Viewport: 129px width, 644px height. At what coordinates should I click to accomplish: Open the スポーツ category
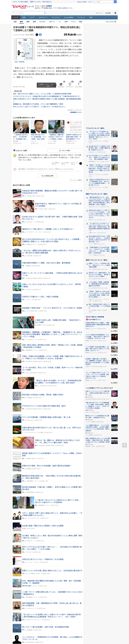pos(52,22)
